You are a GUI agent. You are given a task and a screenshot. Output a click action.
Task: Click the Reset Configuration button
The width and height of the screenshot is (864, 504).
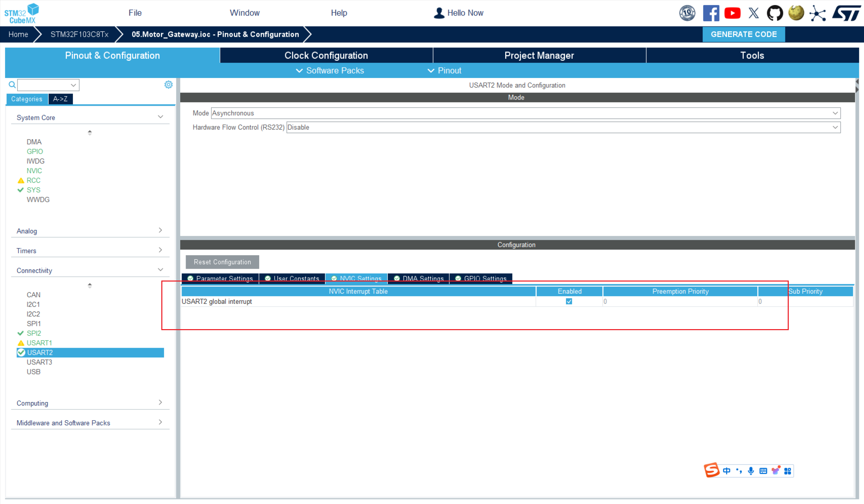pyautogui.click(x=222, y=262)
